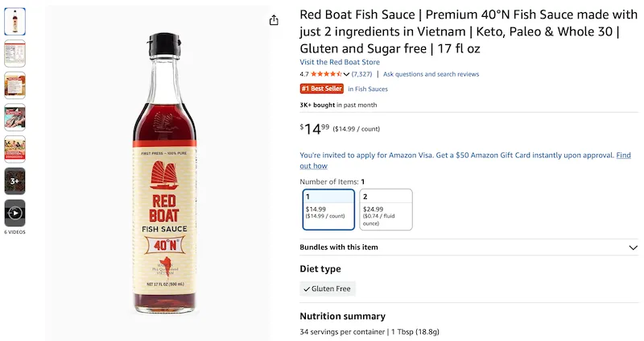
Task: Select the bottle front image thumbnail
Action: click(x=14, y=21)
